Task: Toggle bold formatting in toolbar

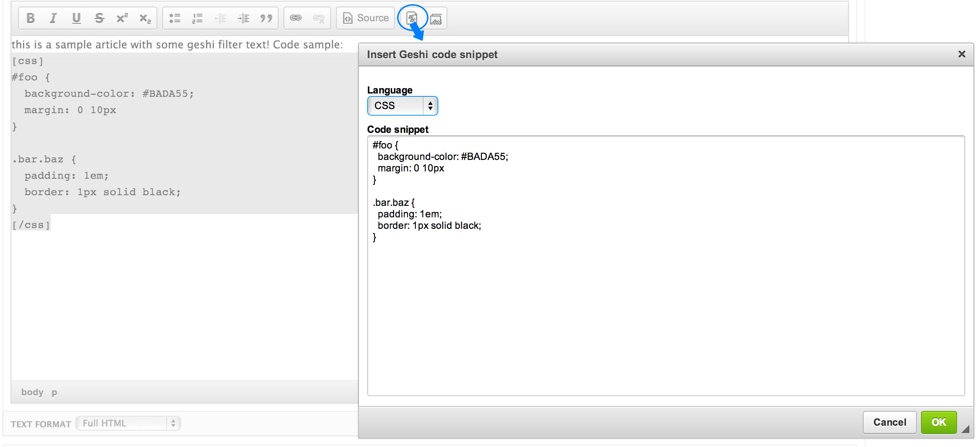Action: [x=30, y=18]
